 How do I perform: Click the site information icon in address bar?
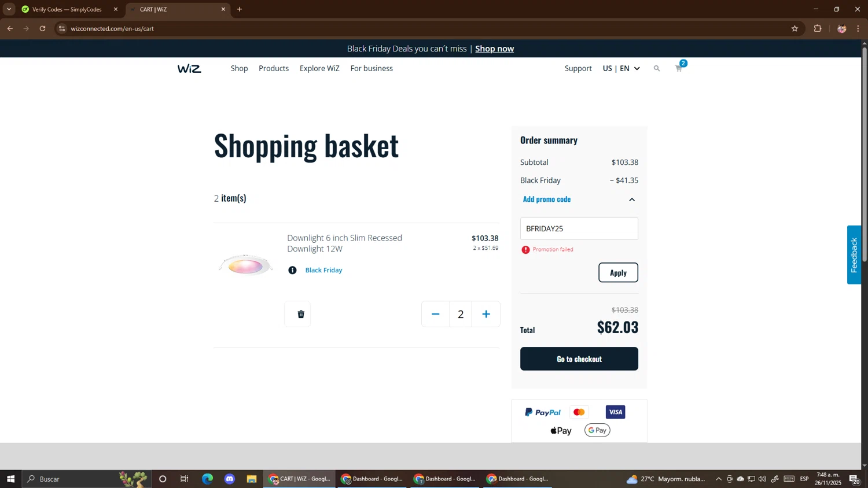pos(62,28)
